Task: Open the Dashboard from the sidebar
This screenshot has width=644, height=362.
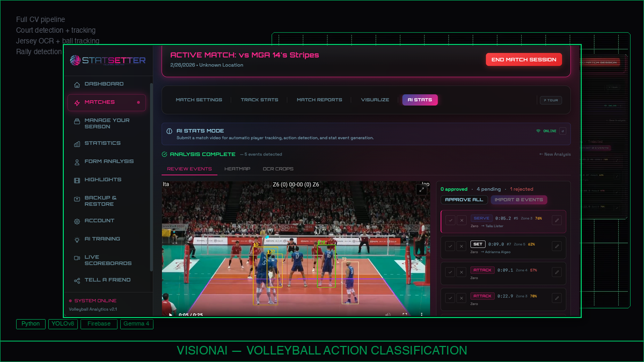Action: pyautogui.click(x=76, y=84)
